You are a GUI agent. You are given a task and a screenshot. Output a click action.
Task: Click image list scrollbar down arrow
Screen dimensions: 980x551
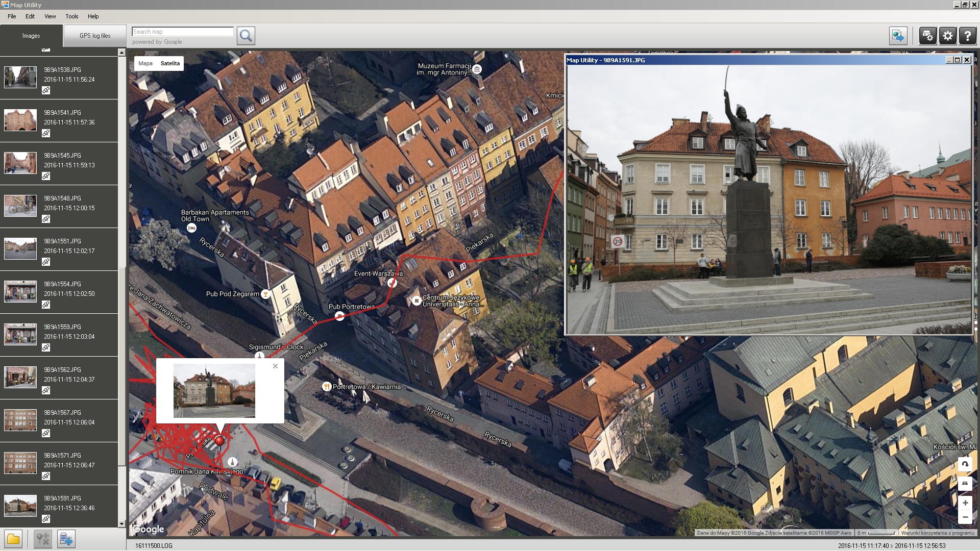coord(121,524)
